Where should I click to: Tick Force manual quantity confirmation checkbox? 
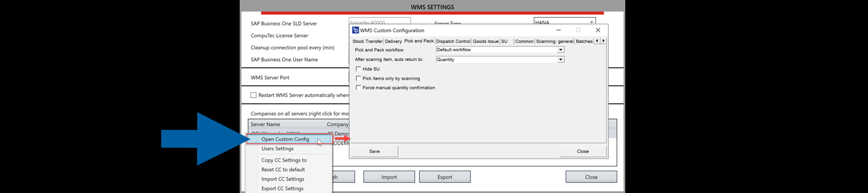[358, 87]
